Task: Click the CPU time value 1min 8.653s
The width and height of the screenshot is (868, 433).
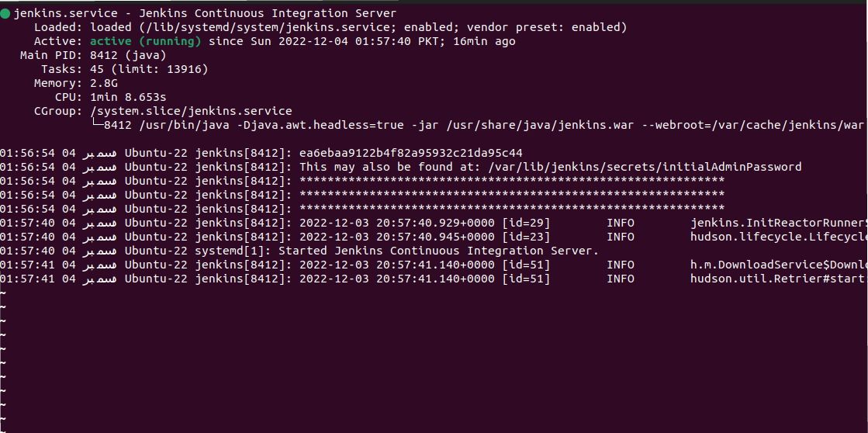Action: click(x=128, y=97)
